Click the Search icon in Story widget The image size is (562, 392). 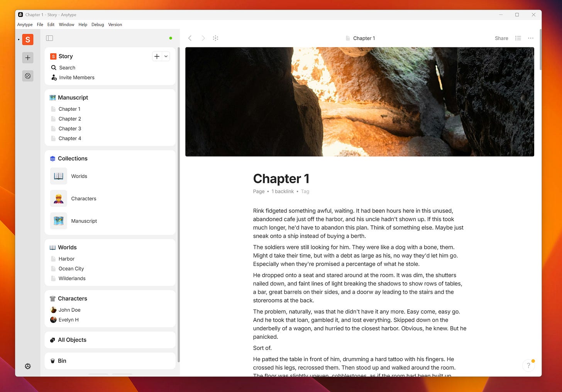(54, 68)
